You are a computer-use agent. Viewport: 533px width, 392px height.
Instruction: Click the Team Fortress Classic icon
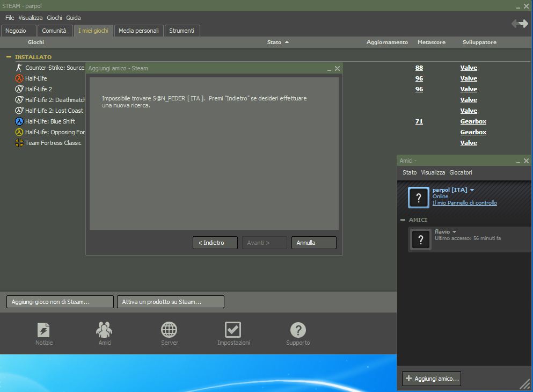[19, 143]
